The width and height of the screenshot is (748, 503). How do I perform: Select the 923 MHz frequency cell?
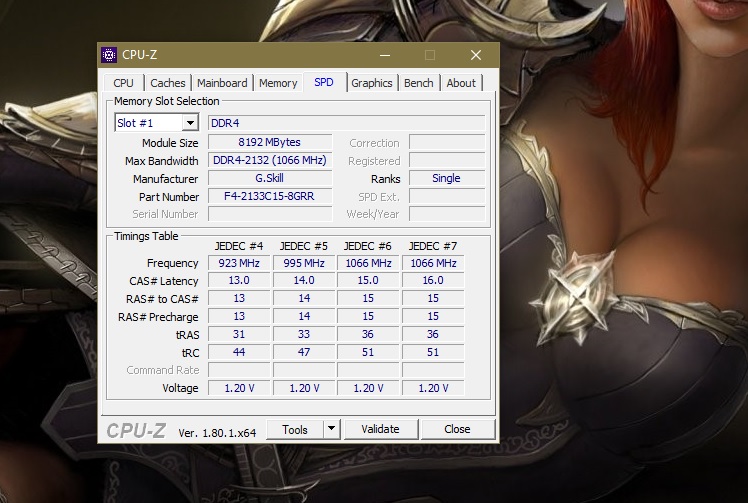[239, 263]
